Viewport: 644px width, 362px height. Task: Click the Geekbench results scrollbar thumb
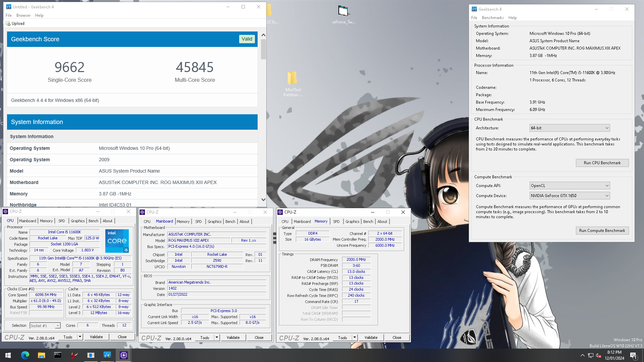(263, 50)
